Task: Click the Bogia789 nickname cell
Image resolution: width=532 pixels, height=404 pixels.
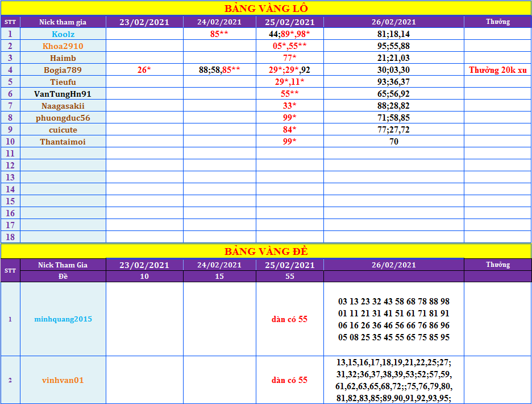Action: [x=63, y=69]
